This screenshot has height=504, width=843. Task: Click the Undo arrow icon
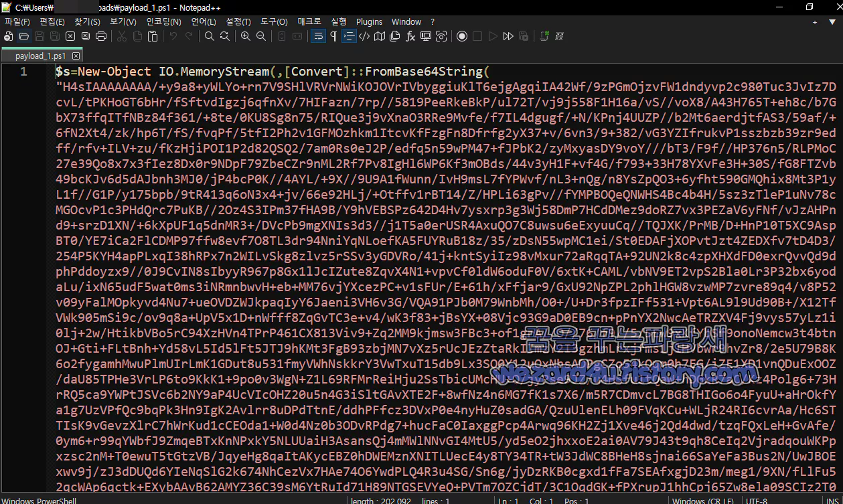(173, 36)
